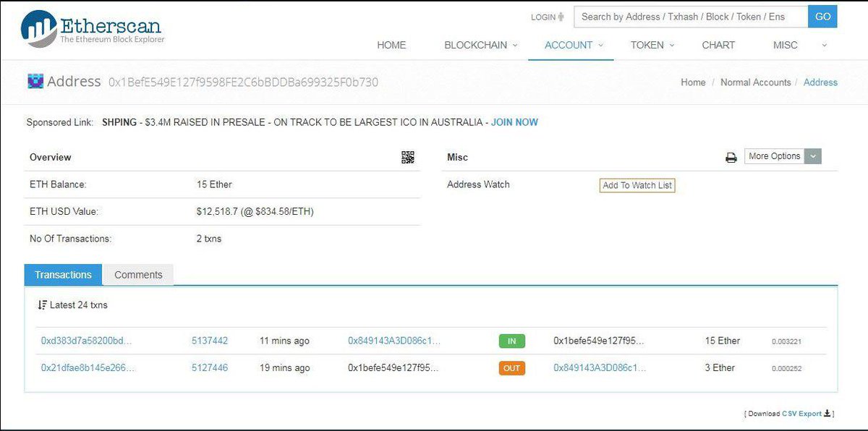This screenshot has width=868, height=431.
Task: Switch to the Comments tab
Action: click(x=138, y=275)
